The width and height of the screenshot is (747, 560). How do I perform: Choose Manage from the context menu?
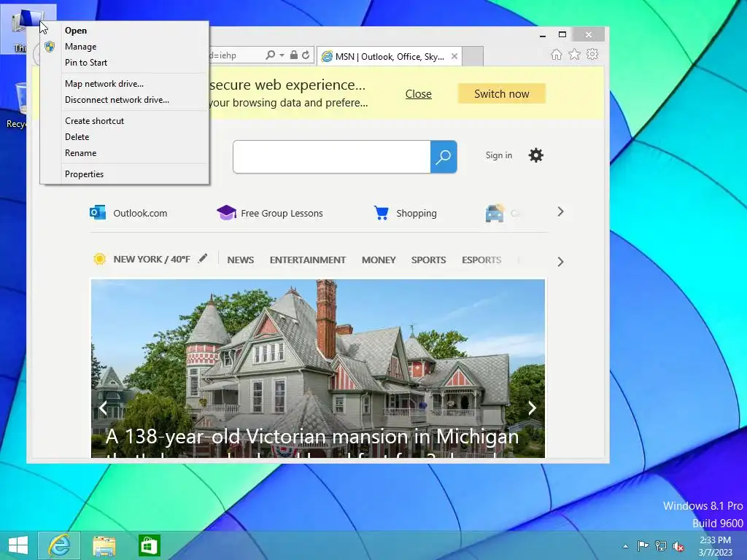pos(124,47)
